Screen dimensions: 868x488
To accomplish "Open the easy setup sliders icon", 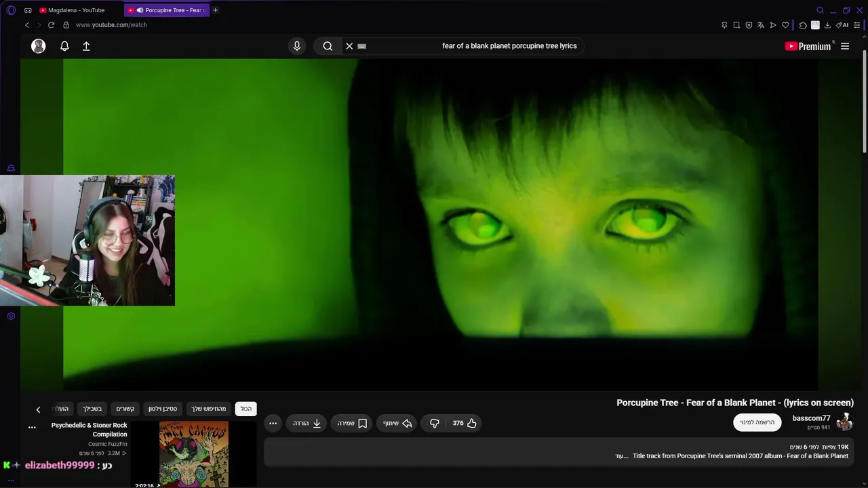I will click(858, 25).
